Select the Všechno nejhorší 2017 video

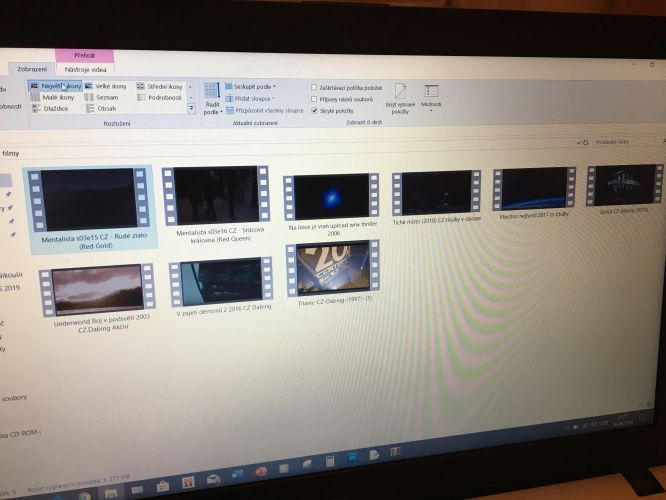click(x=534, y=193)
